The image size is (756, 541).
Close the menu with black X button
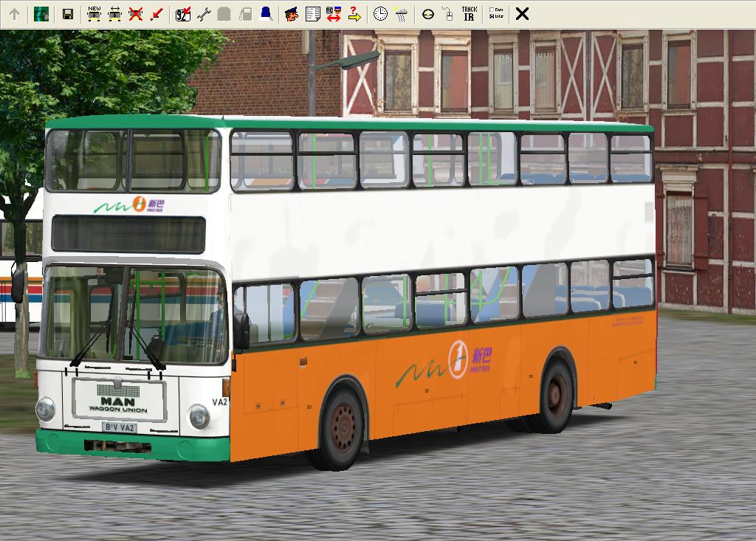click(x=522, y=14)
